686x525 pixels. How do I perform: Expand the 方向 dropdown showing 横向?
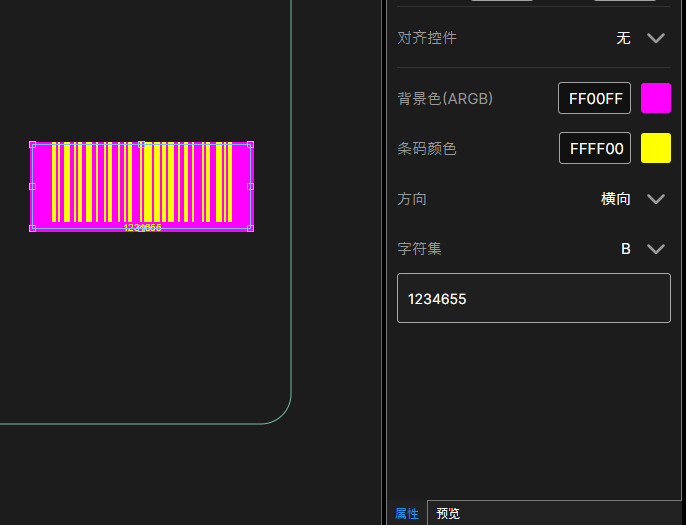633,199
